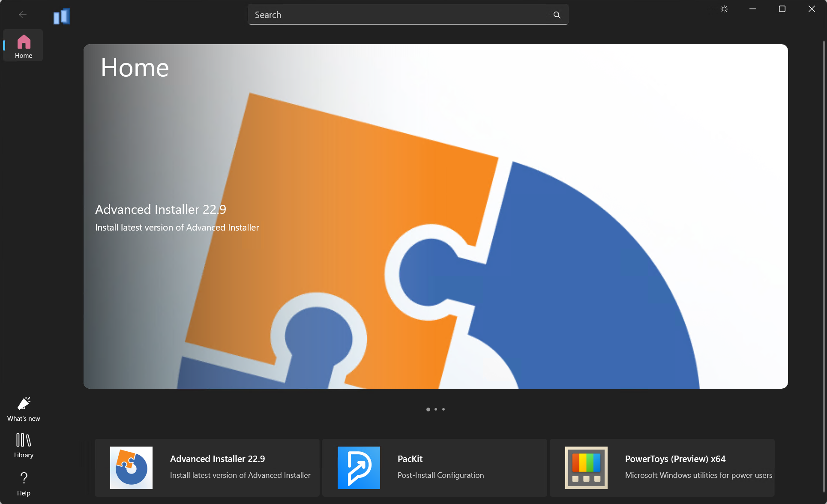
Task: Click the blue app logo icon
Action: click(62, 16)
